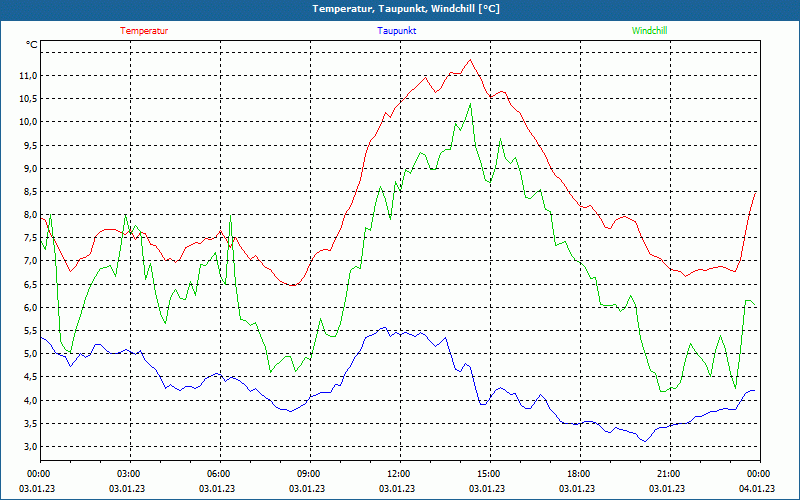This screenshot has height=500, width=800.
Task: Click the 03:00 time axis label
Action: point(127,474)
